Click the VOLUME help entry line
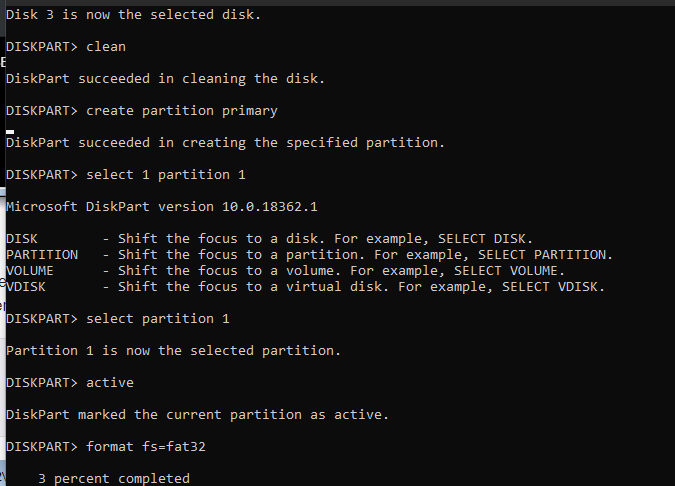The height and width of the screenshot is (486, 675). click(x=285, y=271)
